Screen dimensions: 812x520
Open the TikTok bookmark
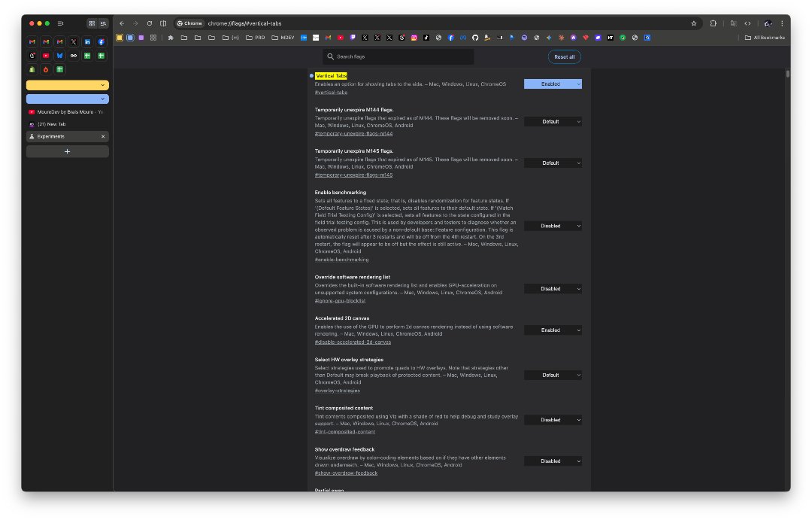point(426,38)
